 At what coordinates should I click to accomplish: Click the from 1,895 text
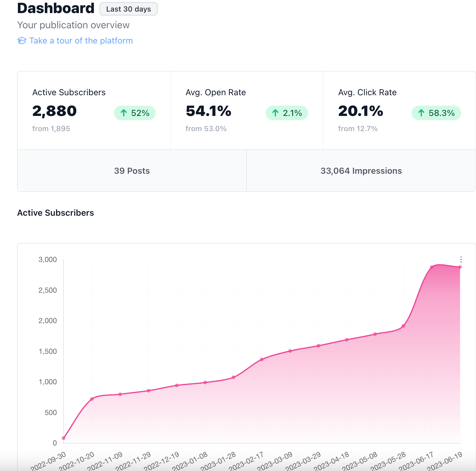coord(51,128)
